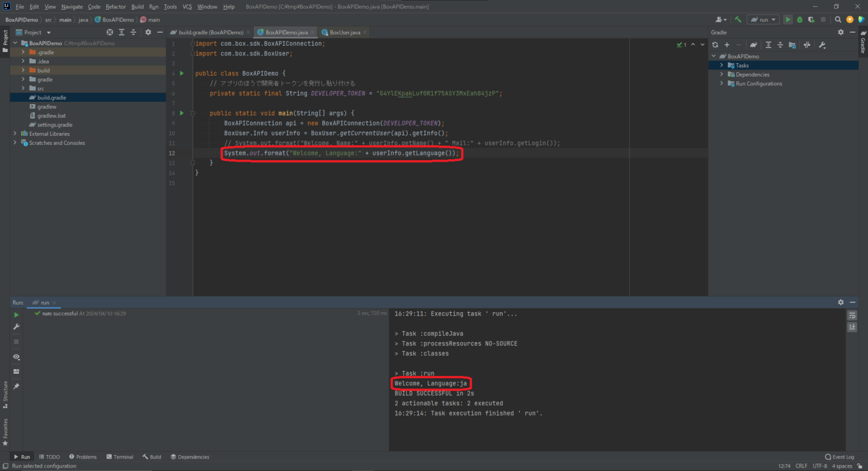The width and height of the screenshot is (868, 471).
Task: Click the Execute Gradle Task elephant icon
Action: (753, 45)
